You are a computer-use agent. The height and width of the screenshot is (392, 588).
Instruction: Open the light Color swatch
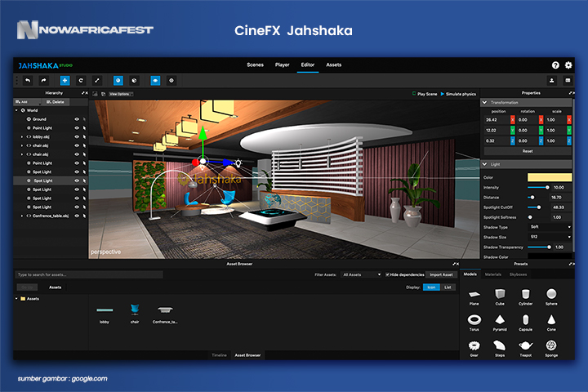pyautogui.click(x=550, y=177)
